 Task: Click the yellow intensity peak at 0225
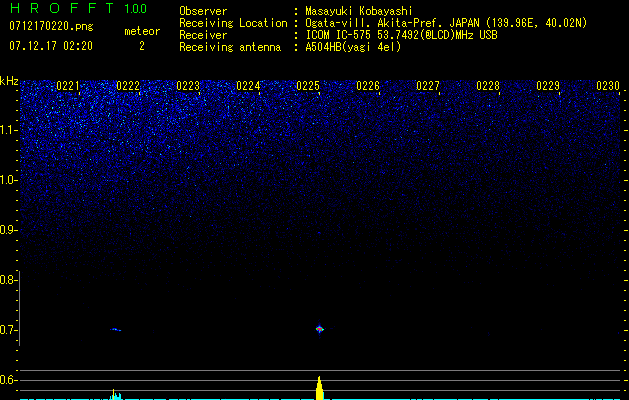[319, 388]
